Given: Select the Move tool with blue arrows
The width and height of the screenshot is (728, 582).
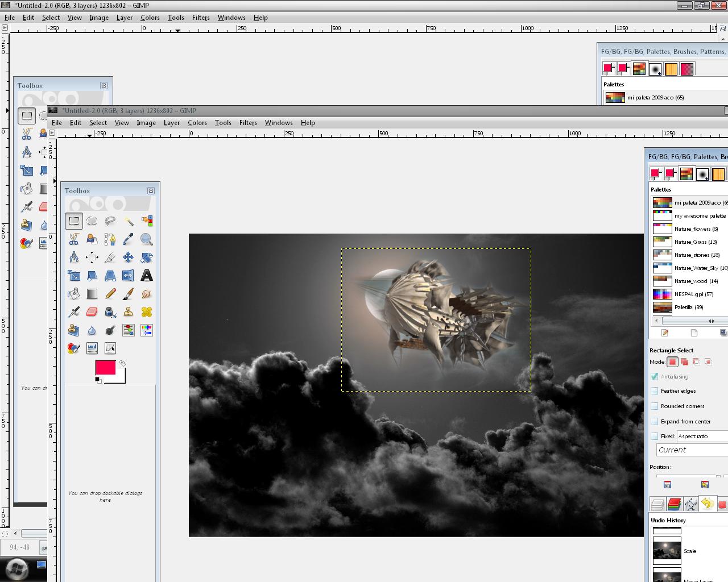Looking at the screenshot, I should click(x=129, y=257).
